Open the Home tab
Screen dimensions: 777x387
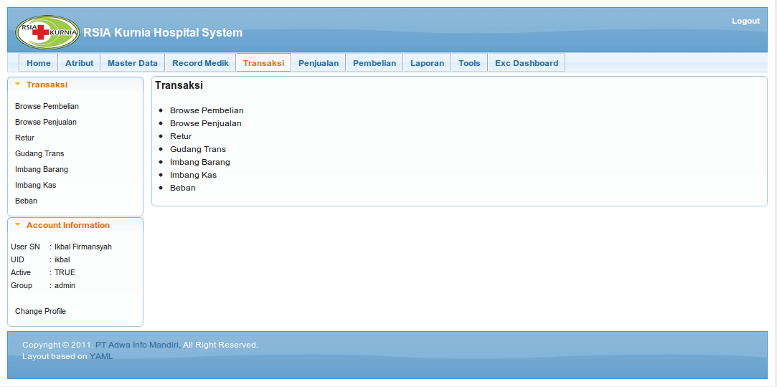[38, 63]
